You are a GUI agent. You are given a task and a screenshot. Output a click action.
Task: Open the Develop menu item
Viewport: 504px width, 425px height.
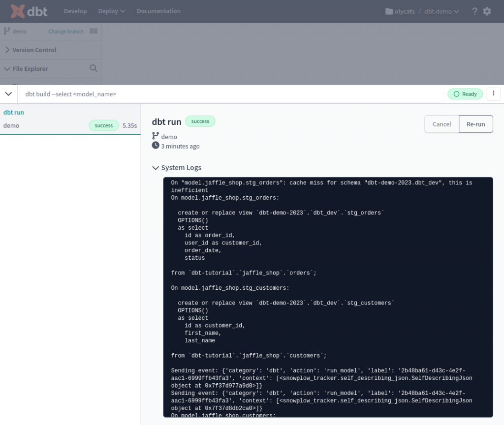click(75, 11)
